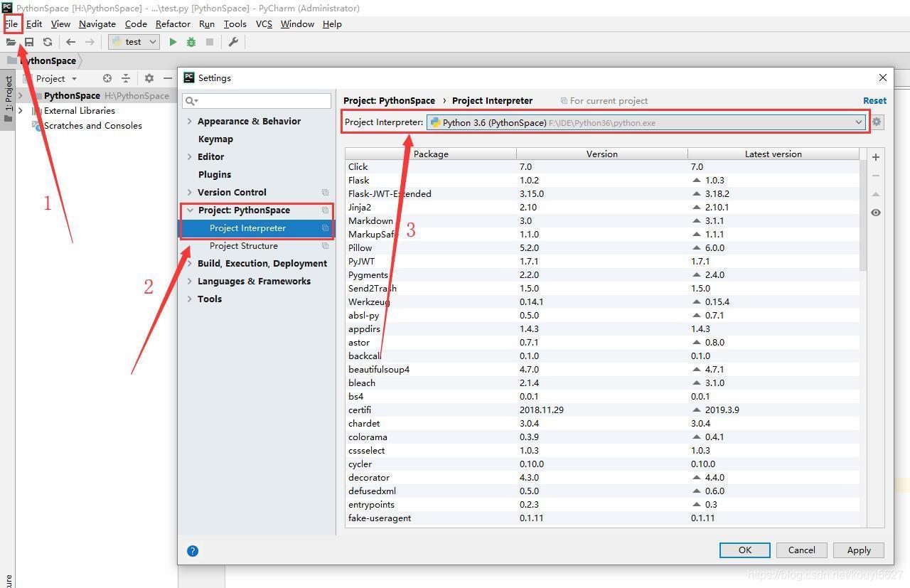Open folder icon in main toolbar
Viewport: 910px width, 588px height.
(11, 42)
